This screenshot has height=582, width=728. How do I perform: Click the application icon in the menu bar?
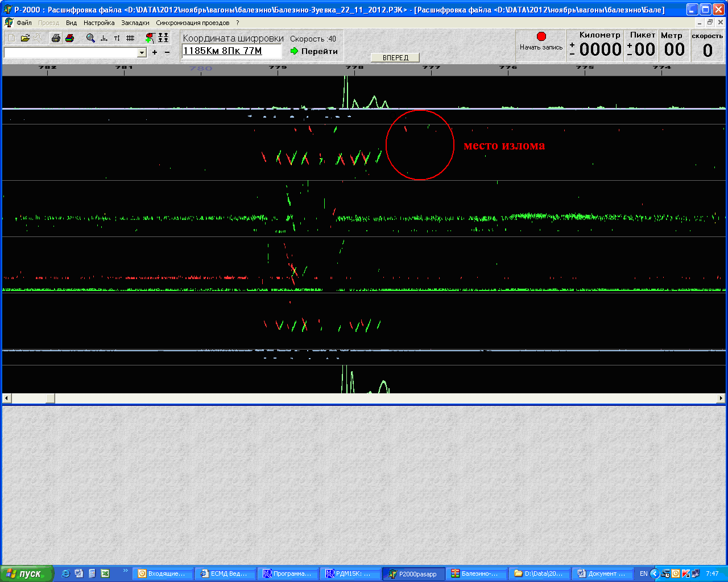point(9,23)
